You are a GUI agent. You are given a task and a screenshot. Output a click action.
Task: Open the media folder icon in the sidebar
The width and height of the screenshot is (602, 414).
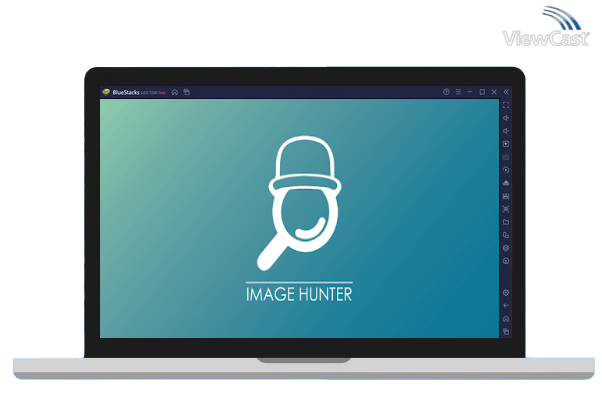click(x=506, y=222)
